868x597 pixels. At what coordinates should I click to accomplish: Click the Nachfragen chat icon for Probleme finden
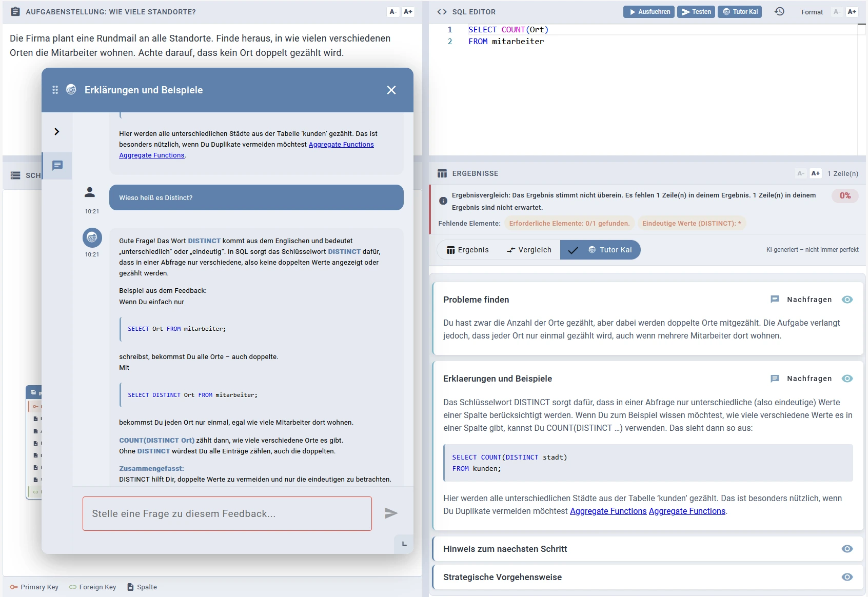pos(774,300)
